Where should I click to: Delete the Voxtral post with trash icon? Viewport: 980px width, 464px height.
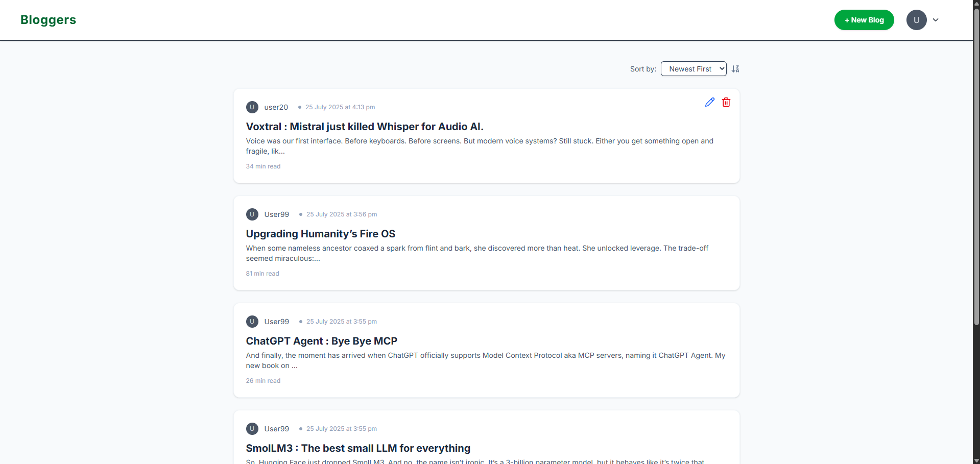pyautogui.click(x=726, y=102)
